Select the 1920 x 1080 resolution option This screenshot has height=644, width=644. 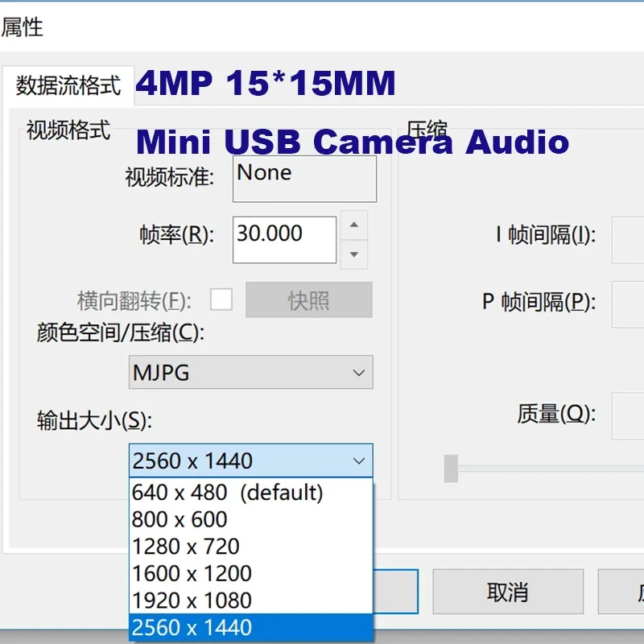(192, 601)
